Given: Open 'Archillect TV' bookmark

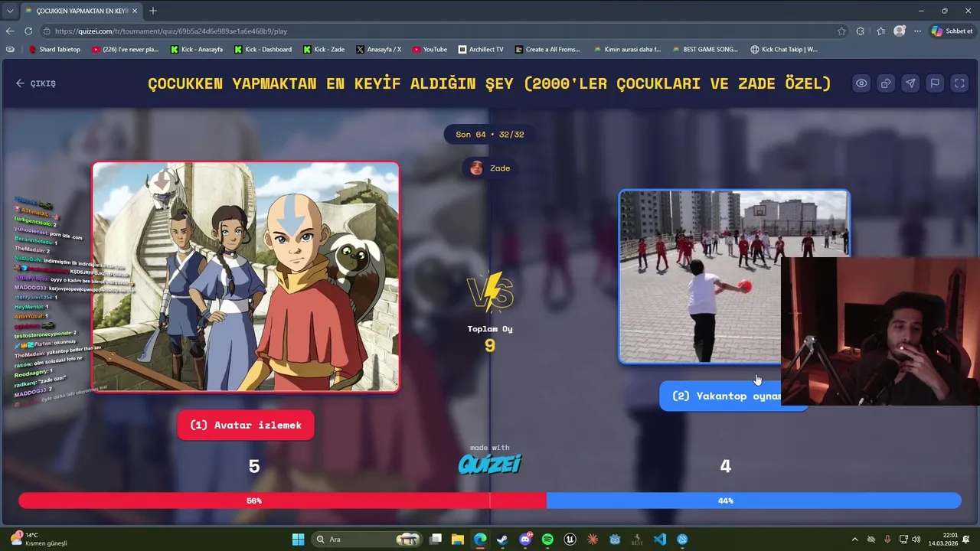Looking at the screenshot, I should point(481,49).
